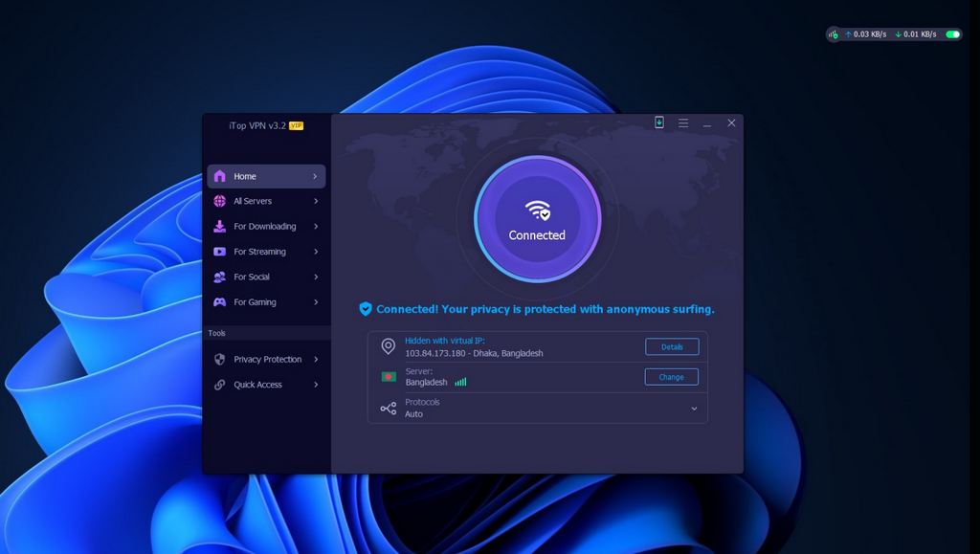Image resolution: width=980 pixels, height=554 pixels.
Task: Minimize the iTop VPN window
Action: (707, 123)
